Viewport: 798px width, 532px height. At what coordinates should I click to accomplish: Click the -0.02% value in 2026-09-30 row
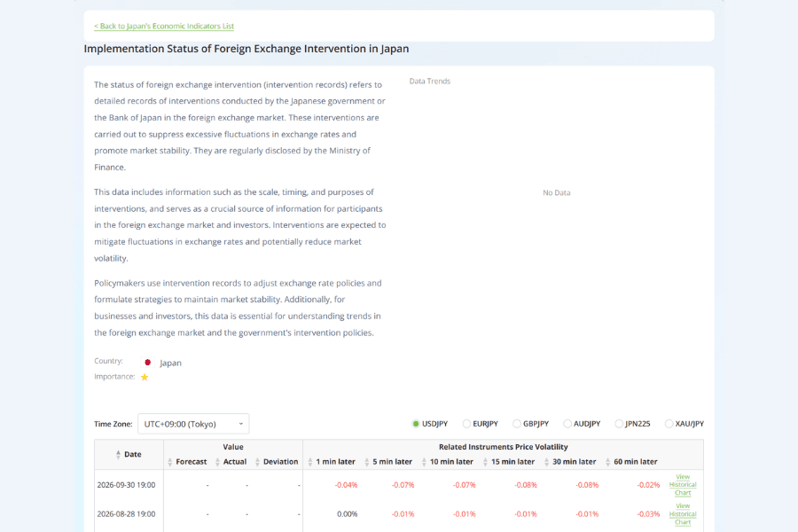coord(648,485)
